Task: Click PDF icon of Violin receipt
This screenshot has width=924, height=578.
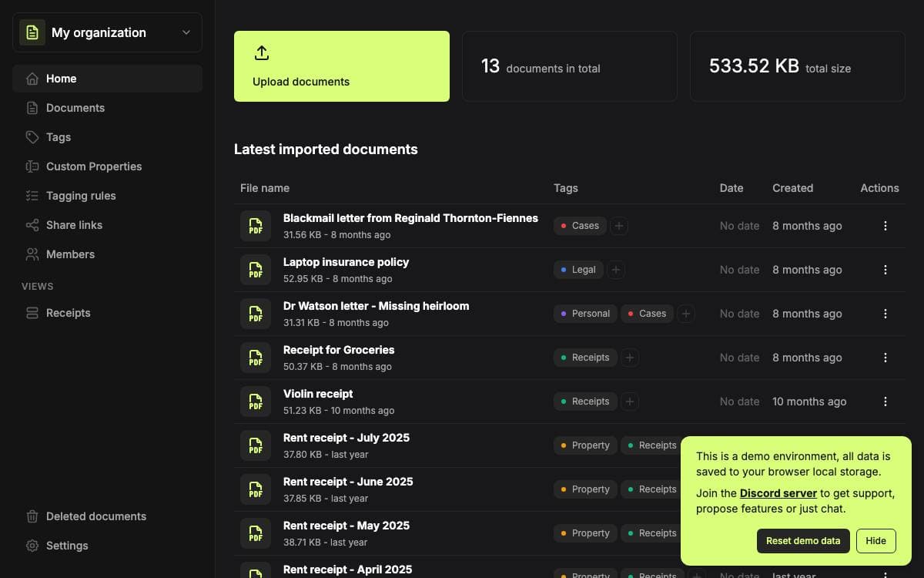Action: (256, 402)
